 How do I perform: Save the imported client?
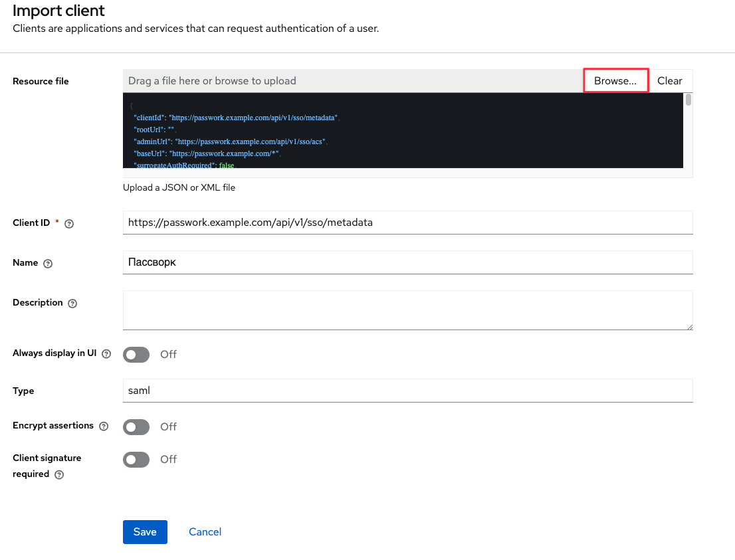[145, 531]
